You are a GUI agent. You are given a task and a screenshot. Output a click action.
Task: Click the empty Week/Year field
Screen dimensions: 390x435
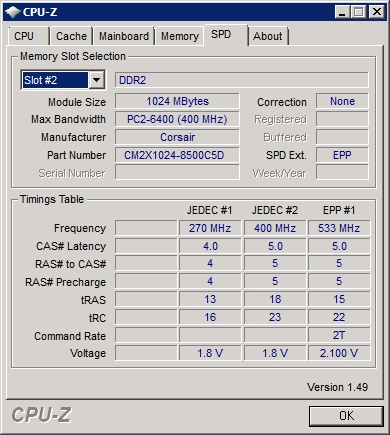pos(342,173)
